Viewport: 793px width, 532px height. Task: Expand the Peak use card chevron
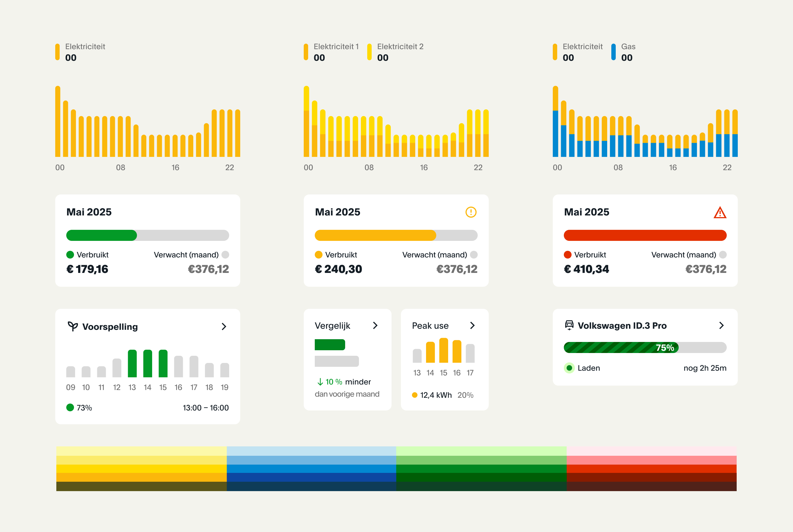tap(472, 325)
